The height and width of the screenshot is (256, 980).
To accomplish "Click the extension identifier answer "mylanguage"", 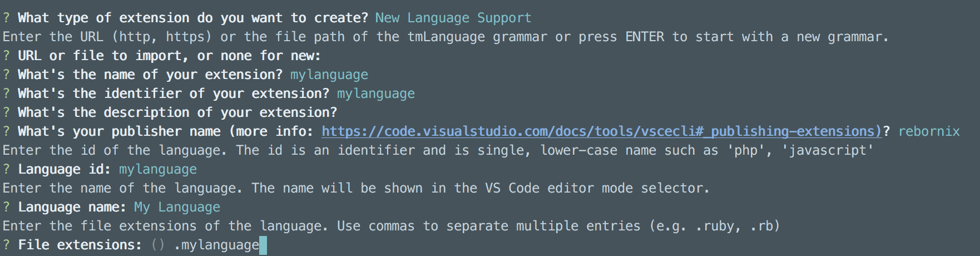I will (375, 93).
